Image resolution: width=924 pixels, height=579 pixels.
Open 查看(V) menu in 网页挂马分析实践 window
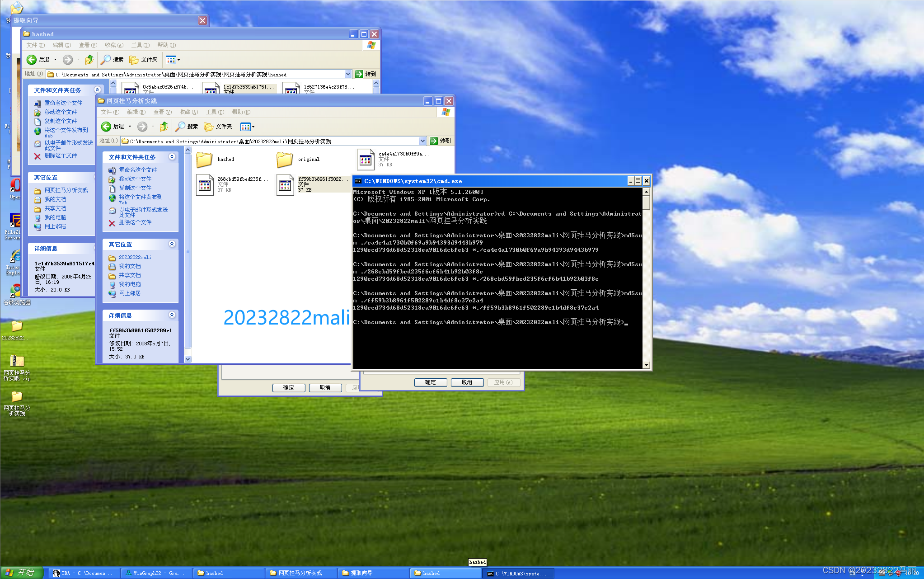pyautogui.click(x=162, y=112)
